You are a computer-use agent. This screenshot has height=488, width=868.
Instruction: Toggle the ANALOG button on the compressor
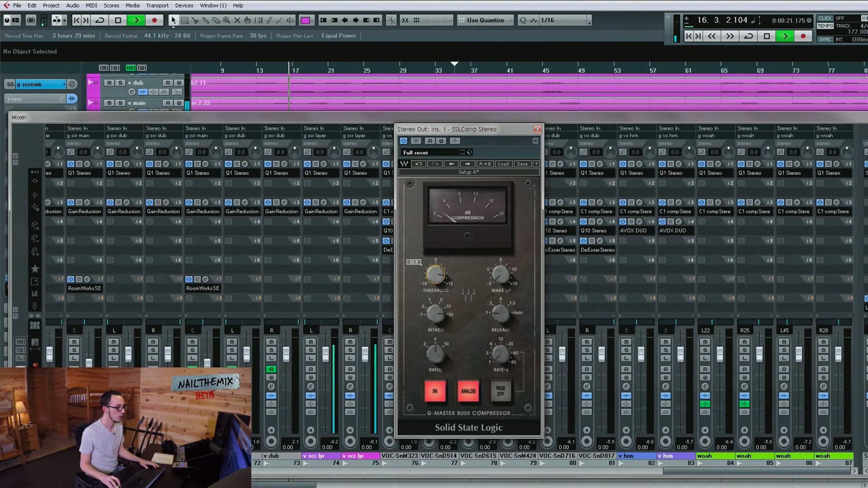click(x=468, y=391)
